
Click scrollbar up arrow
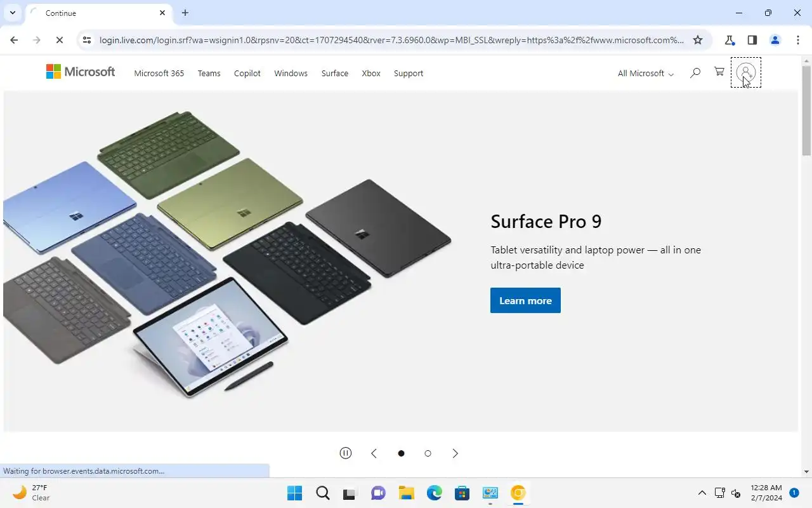pyautogui.click(x=806, y=60)
